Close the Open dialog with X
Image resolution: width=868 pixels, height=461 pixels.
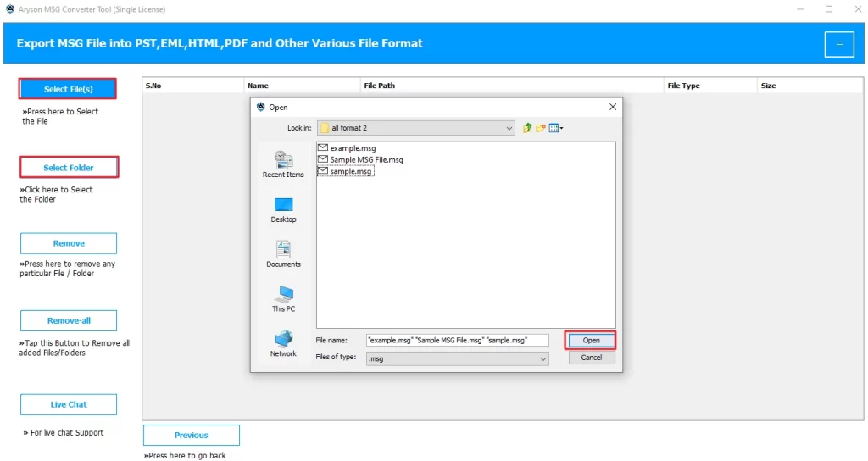coord(612,107)
